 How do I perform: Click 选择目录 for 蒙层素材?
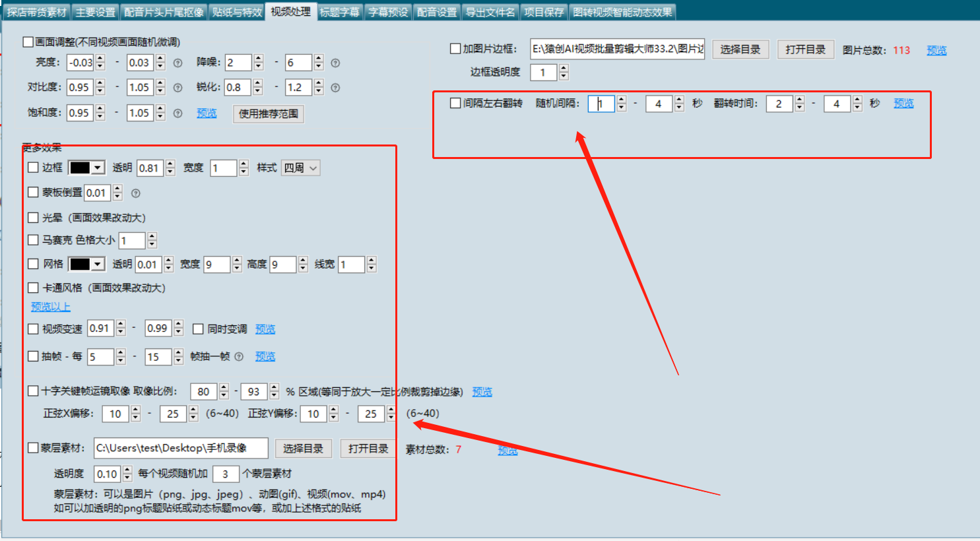pos(303,449)
